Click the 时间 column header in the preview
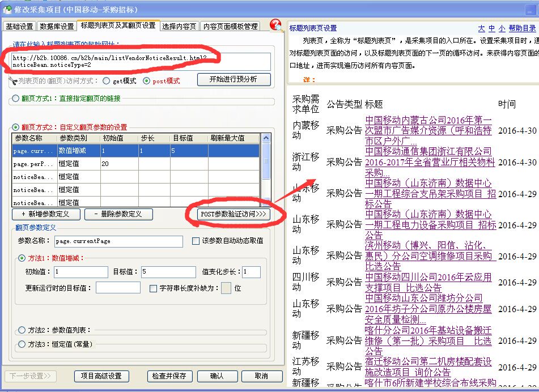Image resolution: width=539 pixels, height=392 pixels. click(x=507, y=104)
